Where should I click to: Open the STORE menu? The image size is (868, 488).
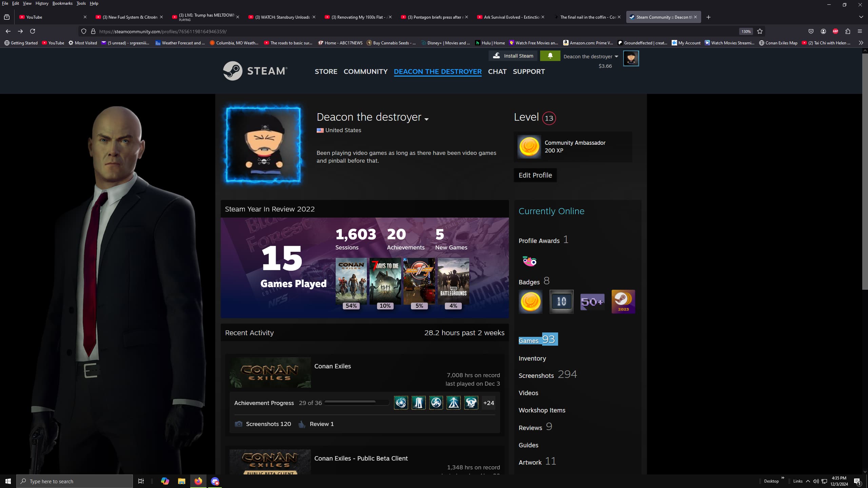(x=326, y=72)
